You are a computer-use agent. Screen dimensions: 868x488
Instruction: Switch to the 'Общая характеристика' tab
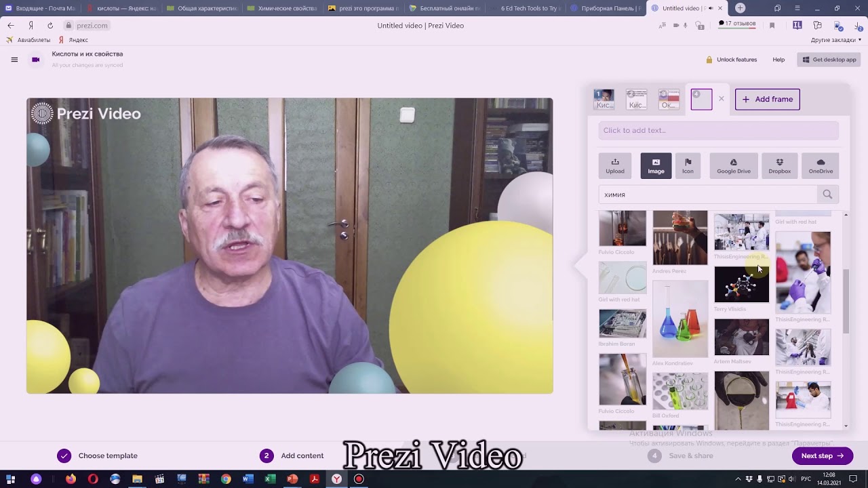pyautogui.click(x=203, y=8)
